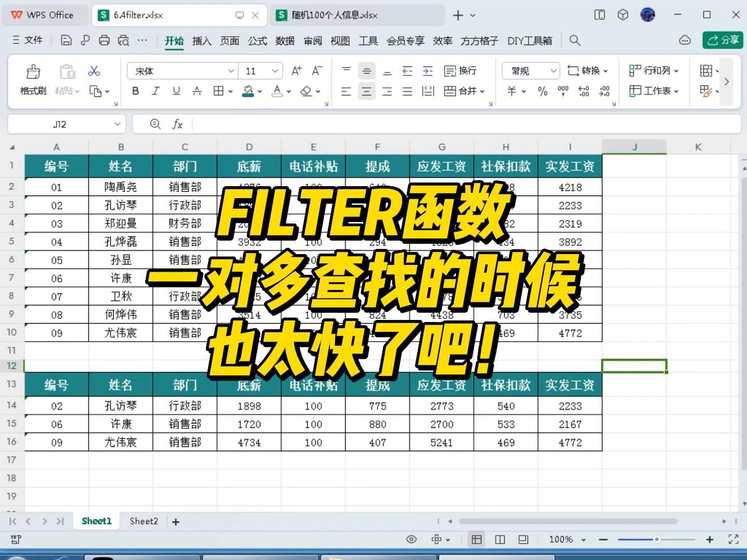Apply the cut scissors tool
747x560 pixels.
(x=94, y=69)
